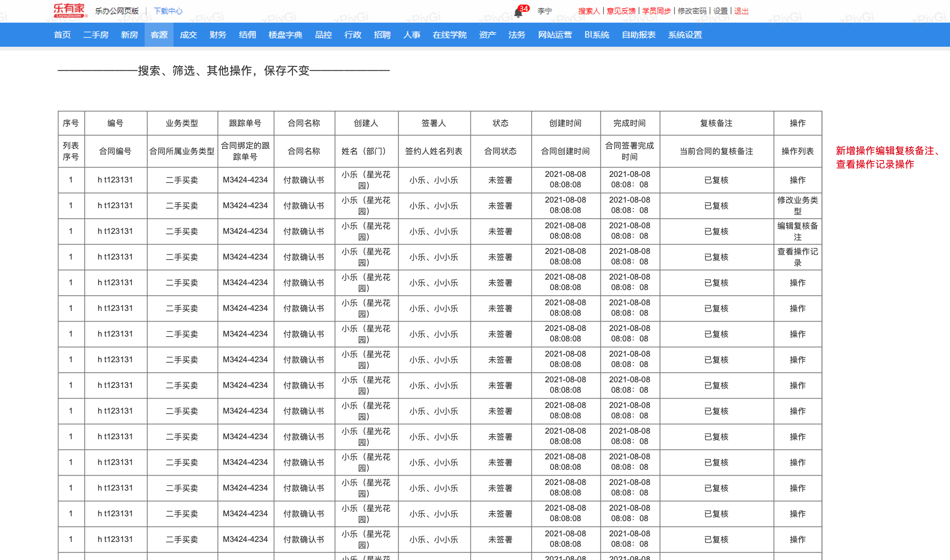Open the 成交 menu
The width and height of the screenshot is (950, 560).
pos(188,35)
